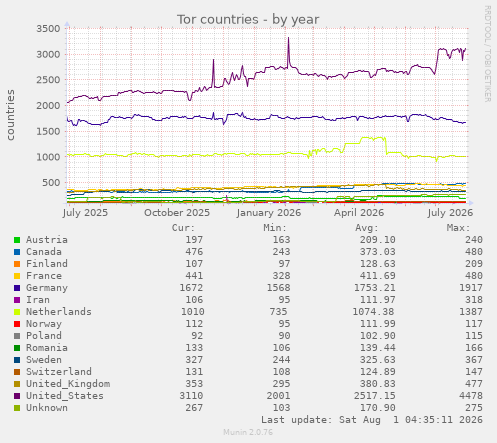497x443 pixels.
Task: Select the 'Netherlands' legend label
Action: 59,312
